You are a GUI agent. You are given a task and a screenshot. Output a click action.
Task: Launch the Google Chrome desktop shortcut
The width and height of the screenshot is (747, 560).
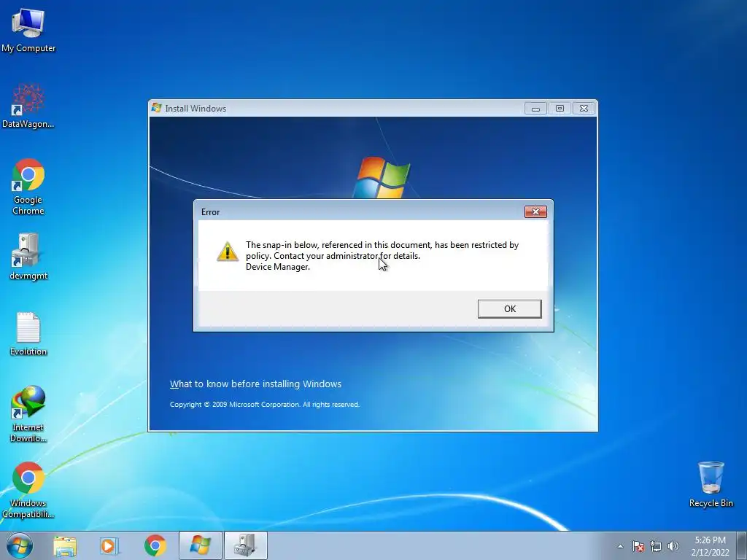coord(28,186)
